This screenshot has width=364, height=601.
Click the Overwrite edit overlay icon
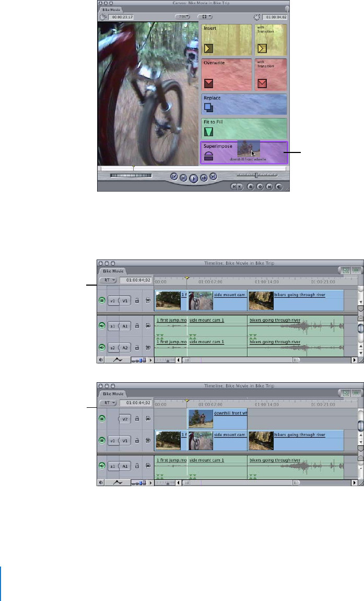click(x=209, y=83)
